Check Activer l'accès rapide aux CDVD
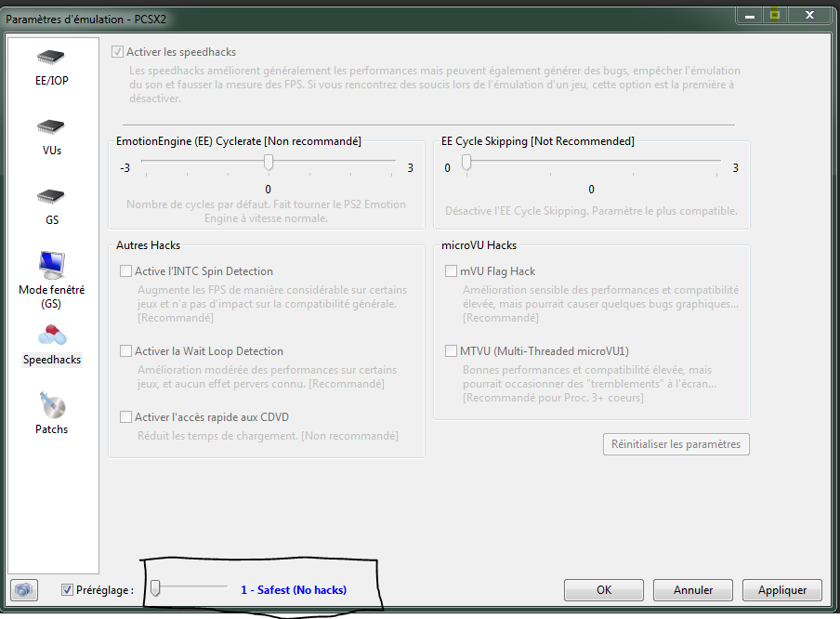 (x=125, y=417)
